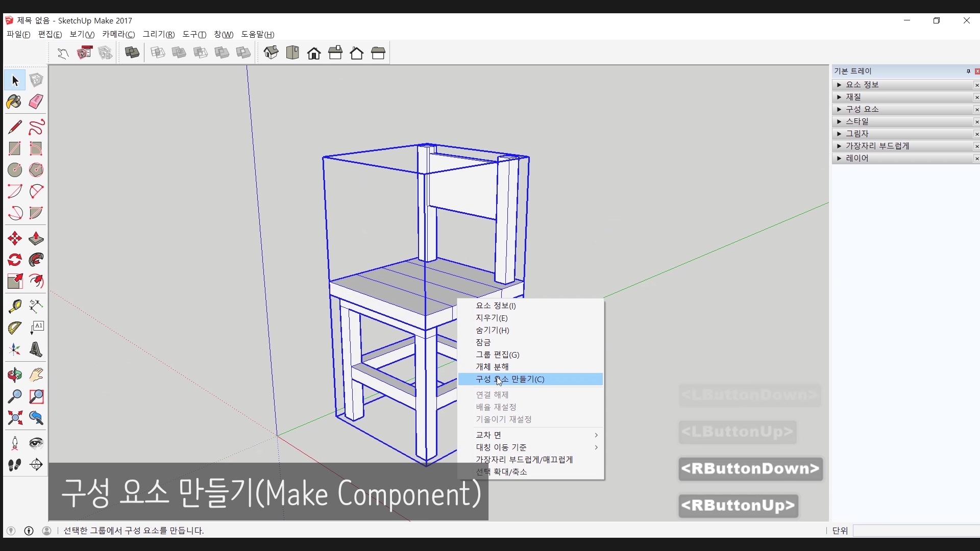The image size is (980, 551).
Task: Close the 그림자 panel
Action: (x=976, y=134)
